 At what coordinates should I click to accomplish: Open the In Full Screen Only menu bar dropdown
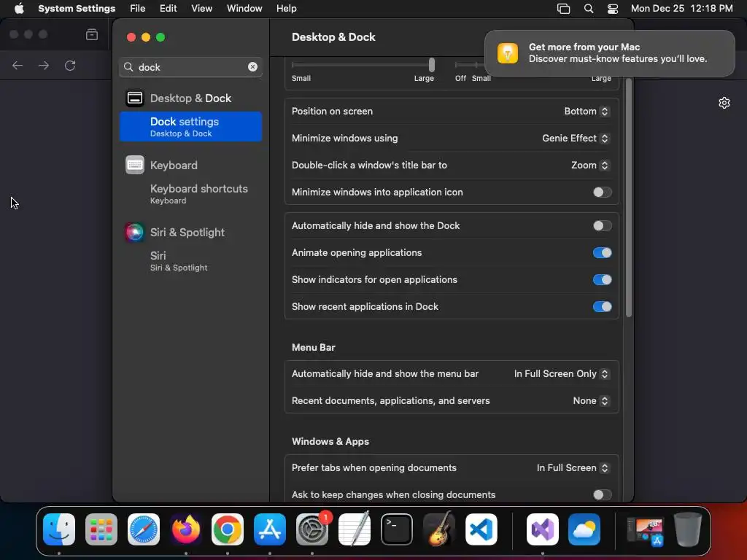click(562, 374)
